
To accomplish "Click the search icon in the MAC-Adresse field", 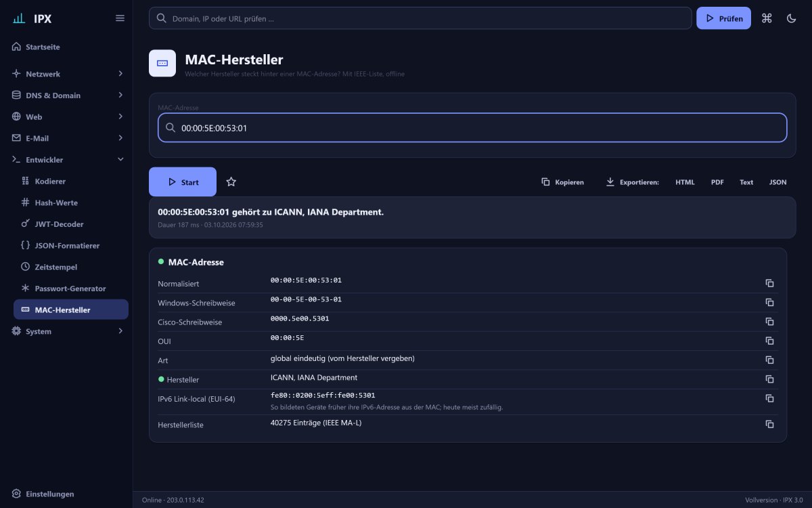I will click(171, 127).
